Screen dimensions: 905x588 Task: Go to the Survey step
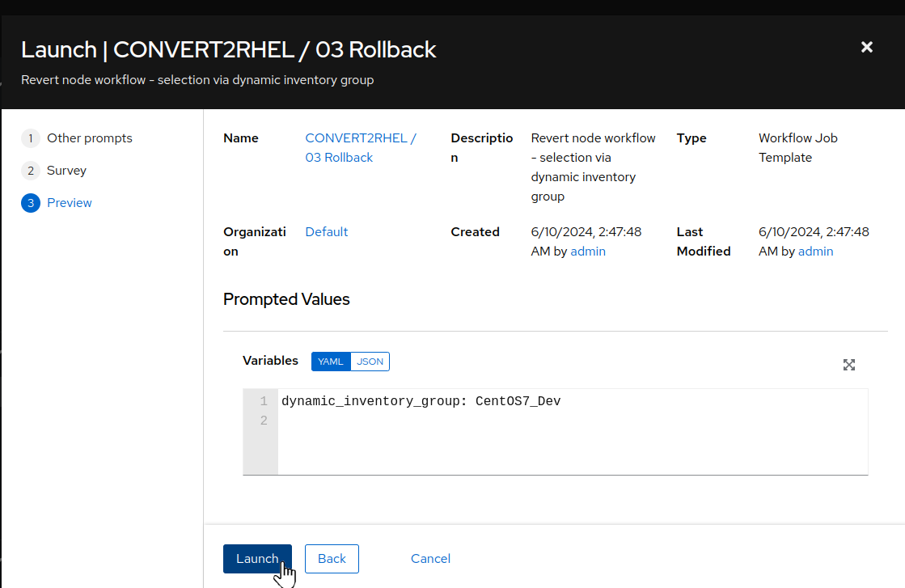pos(66,170)
